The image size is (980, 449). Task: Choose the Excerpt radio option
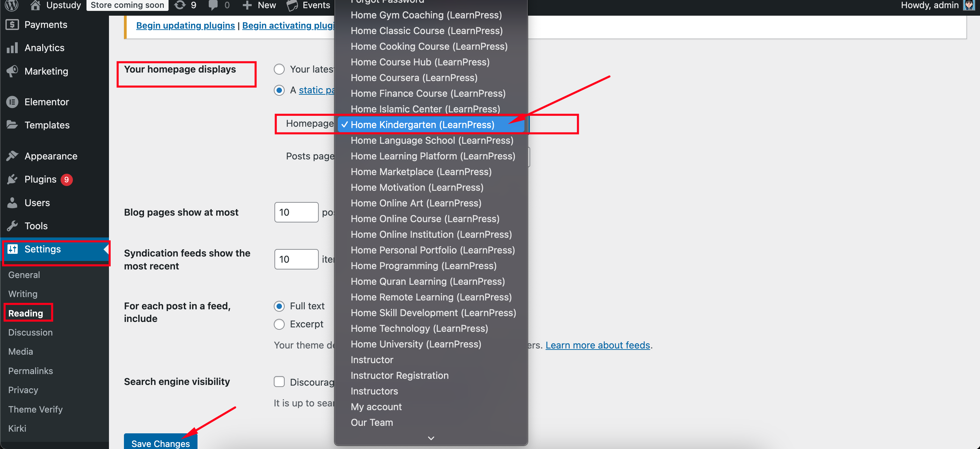(279, 324)
